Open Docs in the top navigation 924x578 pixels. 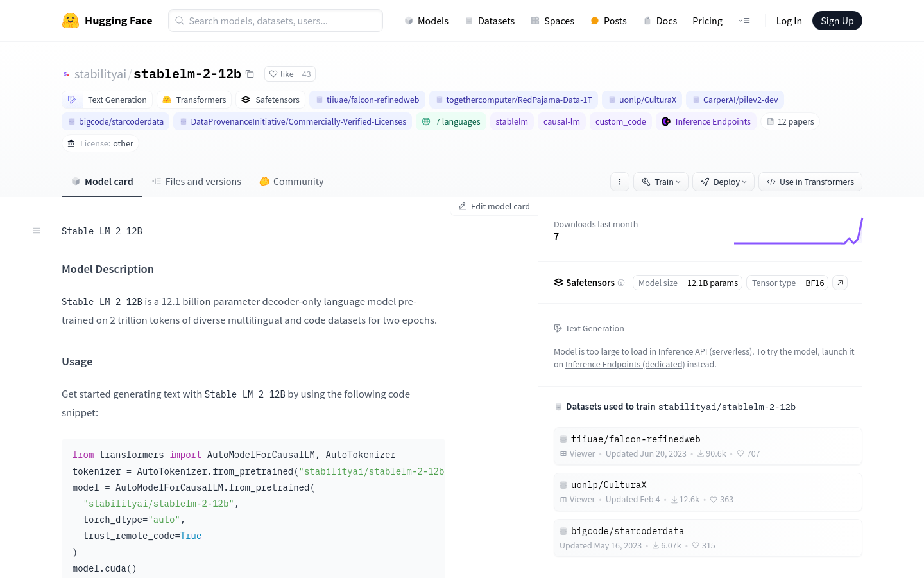pos(660,21)
